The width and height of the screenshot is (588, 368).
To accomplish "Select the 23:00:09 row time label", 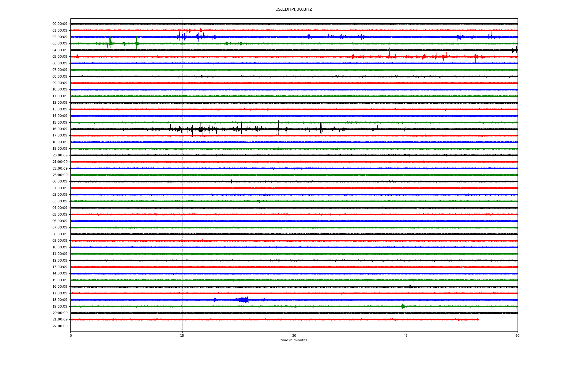I will tap(60, 175).
